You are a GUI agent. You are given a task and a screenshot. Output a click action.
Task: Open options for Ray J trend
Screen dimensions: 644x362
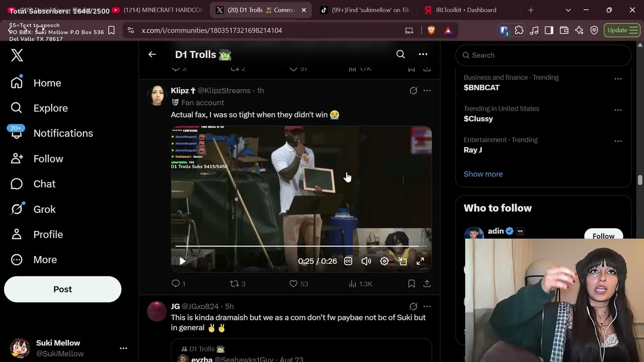(x=618, y=141)
